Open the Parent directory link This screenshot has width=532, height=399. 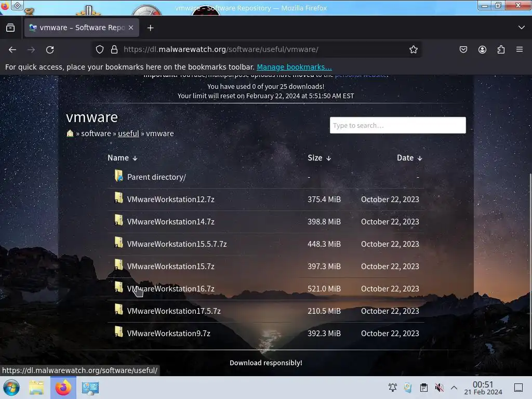(x=156, y=177)
